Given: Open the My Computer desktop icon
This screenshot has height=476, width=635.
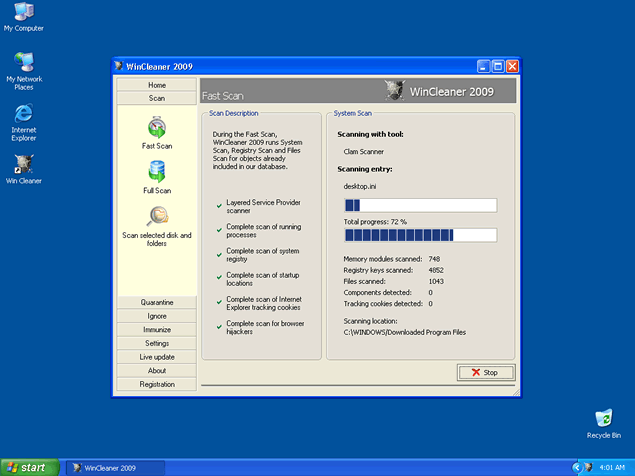Looking at the screenshot, I should (x=23, y=12).
